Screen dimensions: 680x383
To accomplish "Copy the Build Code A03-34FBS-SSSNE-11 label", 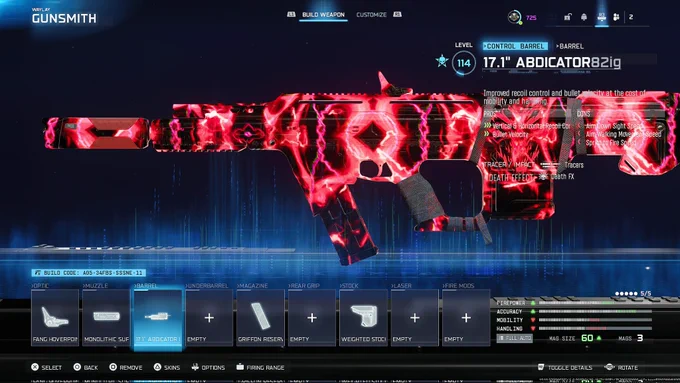I will tap(88, 272).
